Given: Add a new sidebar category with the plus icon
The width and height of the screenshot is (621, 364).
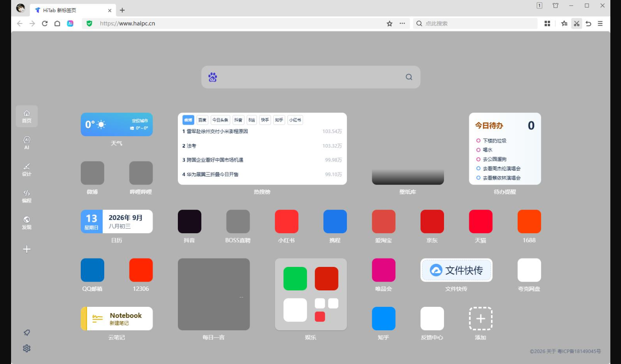Looking at the screenshot, I should (27, 249).
